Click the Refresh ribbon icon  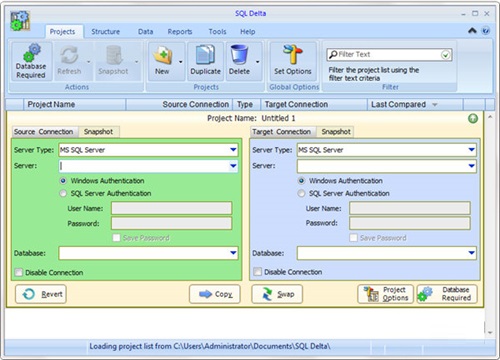69,55
